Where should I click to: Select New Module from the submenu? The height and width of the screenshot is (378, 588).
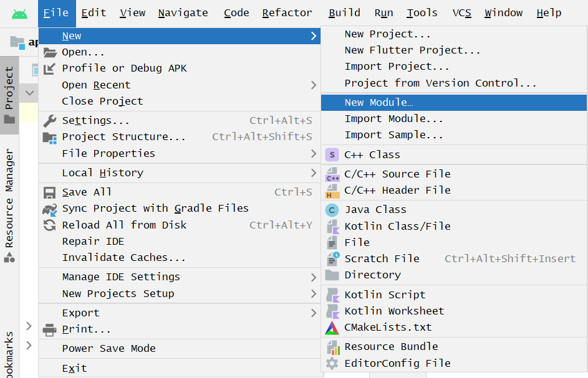(378, 103)
